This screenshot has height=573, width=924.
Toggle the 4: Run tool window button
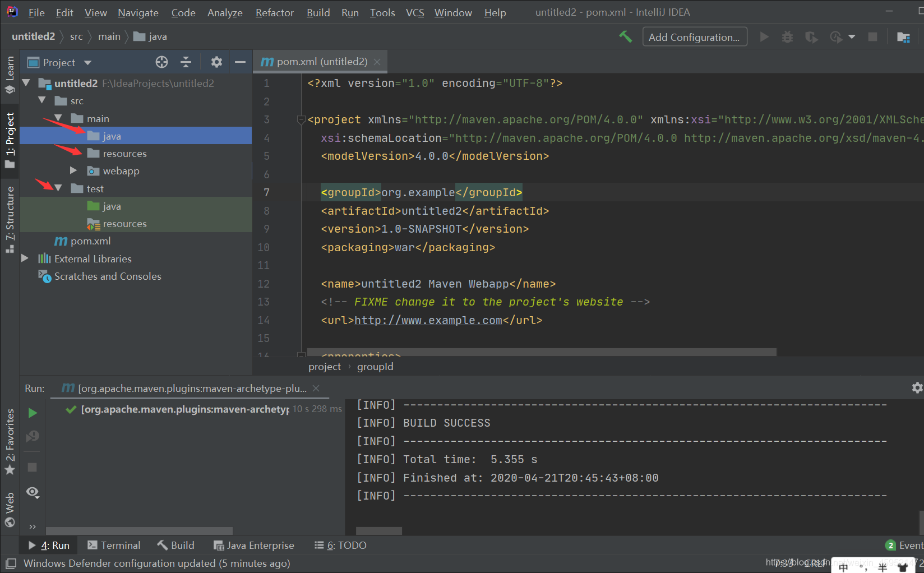[49, 545]
